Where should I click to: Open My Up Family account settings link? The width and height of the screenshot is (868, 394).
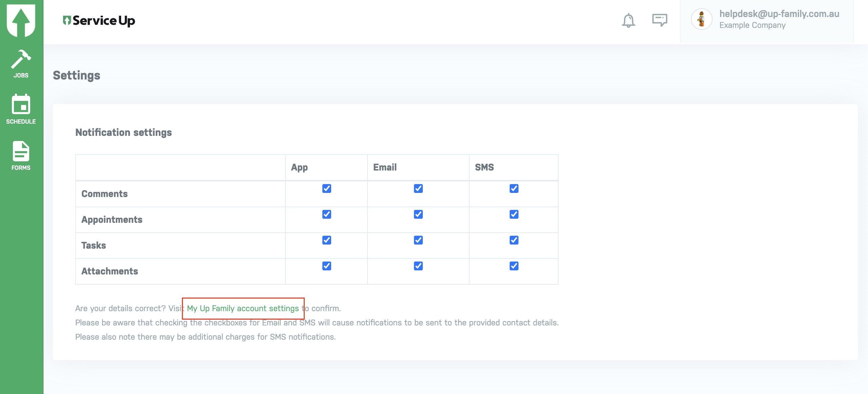243,308
